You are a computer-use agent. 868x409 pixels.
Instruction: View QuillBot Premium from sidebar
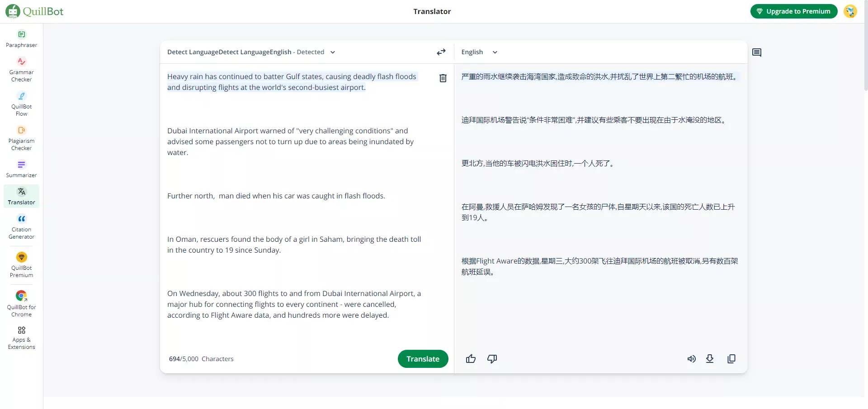click(21, 265)
